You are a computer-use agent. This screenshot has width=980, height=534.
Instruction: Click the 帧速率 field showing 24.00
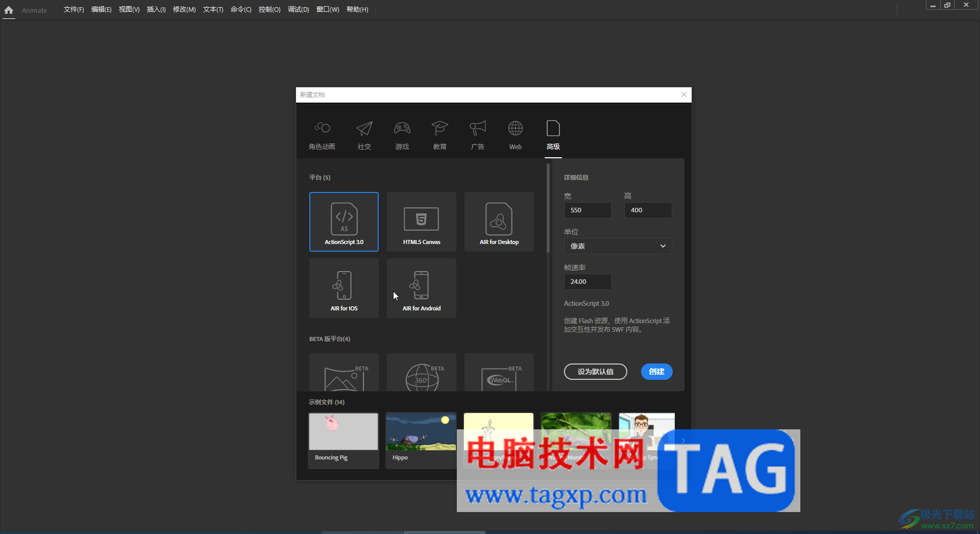pos(587,282)
